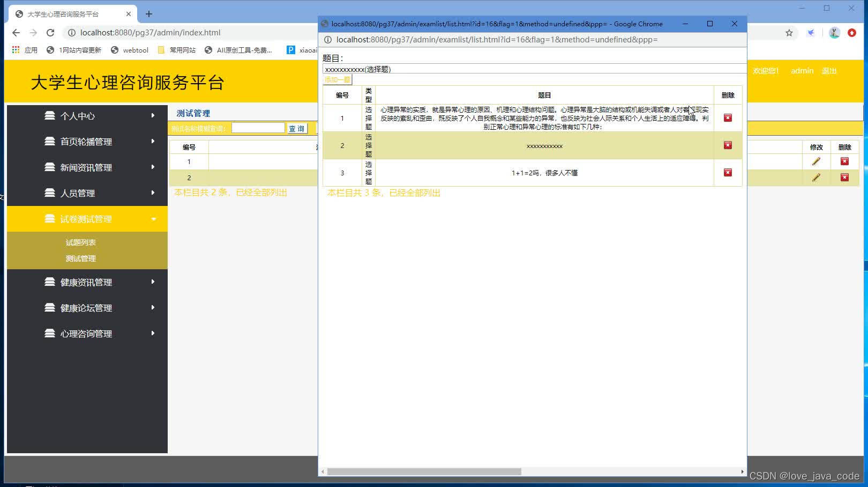The width and height of the screenshot is (868, 487).
Task: Expand the 首页轮播管理 sidebar menu
Action: pos(87,142)
